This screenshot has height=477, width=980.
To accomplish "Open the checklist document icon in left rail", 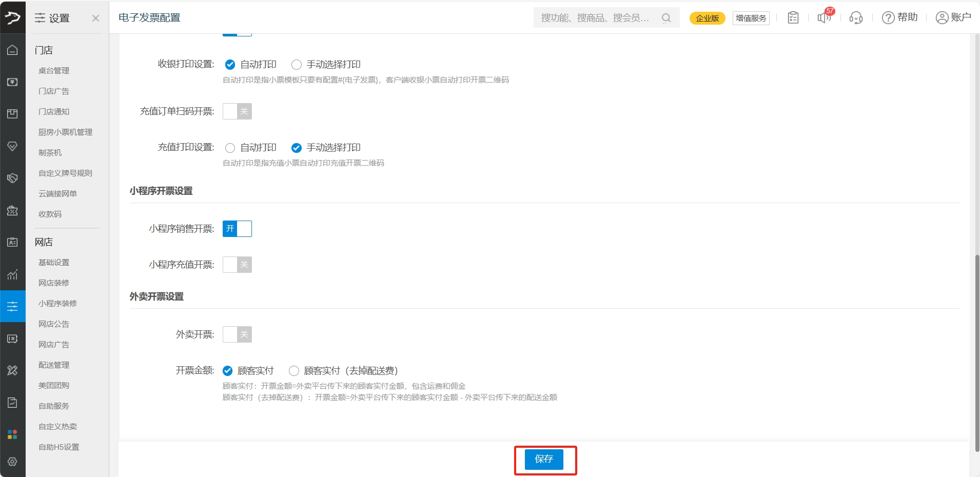I will coord(12,403).
